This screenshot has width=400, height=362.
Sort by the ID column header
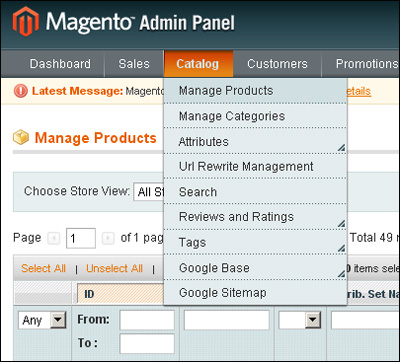120,294
